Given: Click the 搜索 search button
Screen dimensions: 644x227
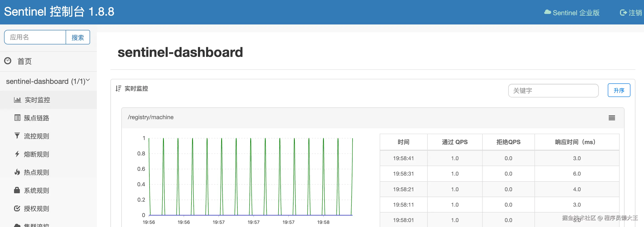Looking at the screenshot, I should pyautogui.click(x=78, y=37).
